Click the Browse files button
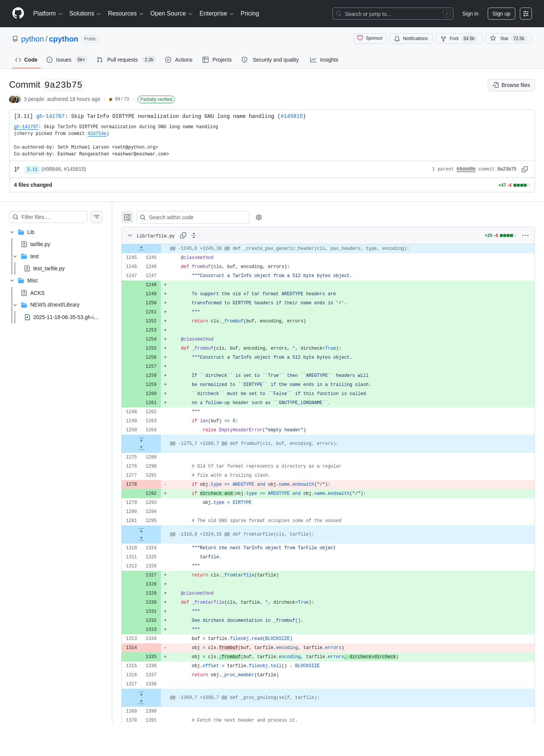 coord(511,85)
